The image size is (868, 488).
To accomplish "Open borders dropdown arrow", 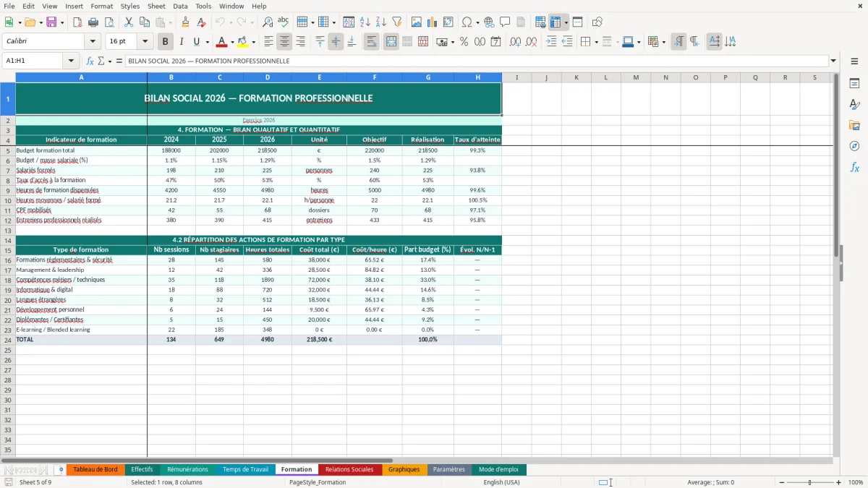I will click(x=598, y=42).
